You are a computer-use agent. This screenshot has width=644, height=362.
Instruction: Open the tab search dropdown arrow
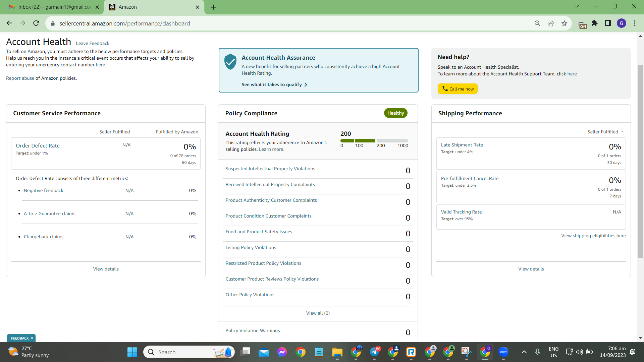(577, 6)
